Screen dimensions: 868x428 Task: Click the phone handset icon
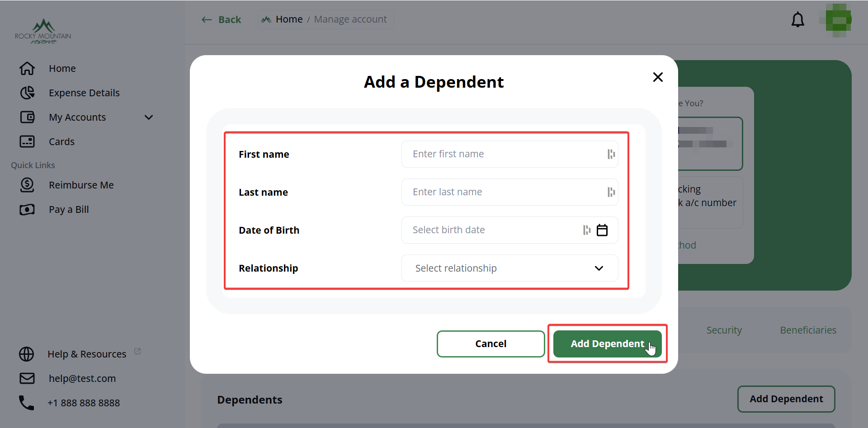coord(27,403)
